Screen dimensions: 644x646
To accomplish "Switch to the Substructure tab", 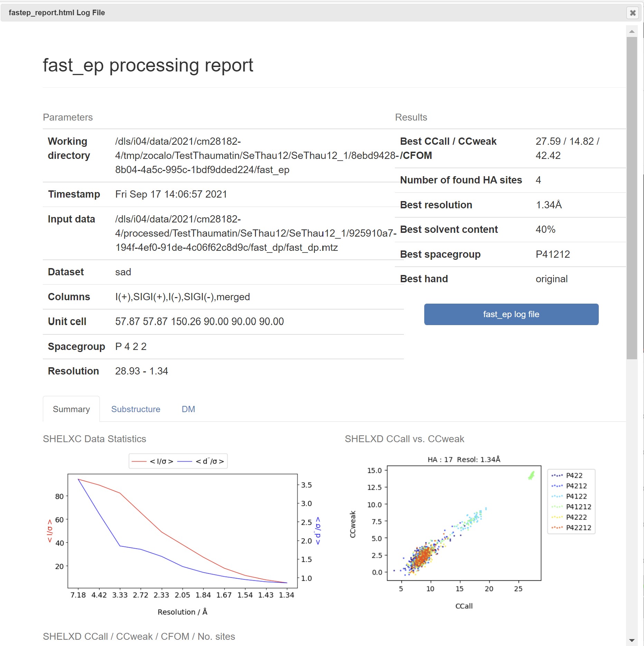I will click(136, 409).
